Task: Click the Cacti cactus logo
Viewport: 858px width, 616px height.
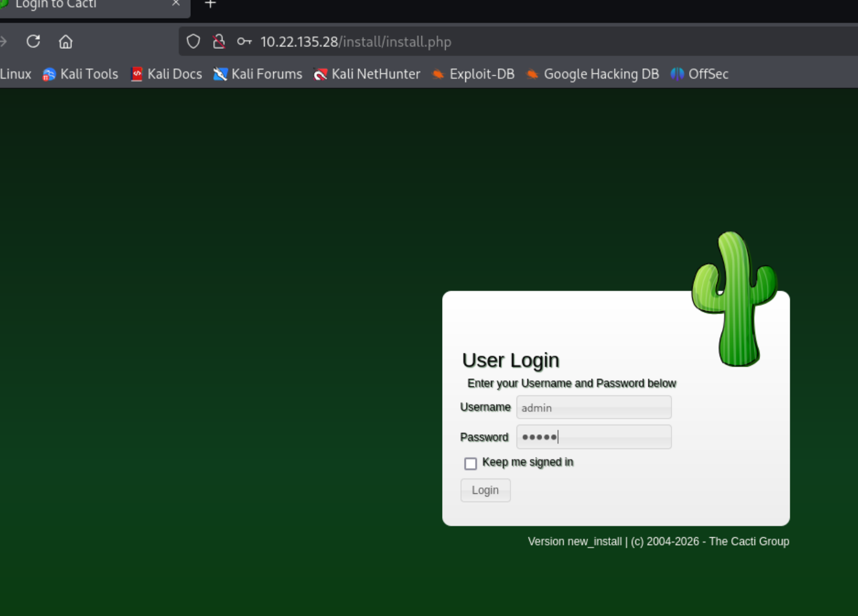Action: [734, 299]
